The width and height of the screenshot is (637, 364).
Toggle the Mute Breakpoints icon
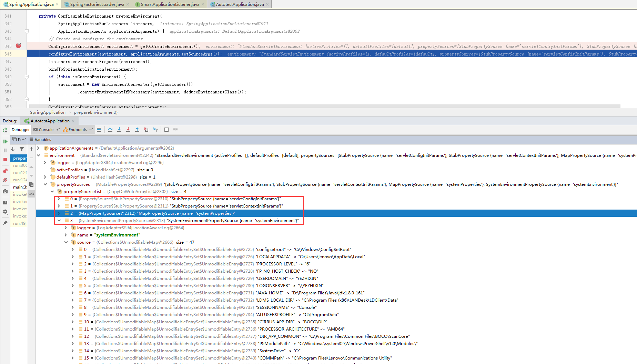point(5,180)
